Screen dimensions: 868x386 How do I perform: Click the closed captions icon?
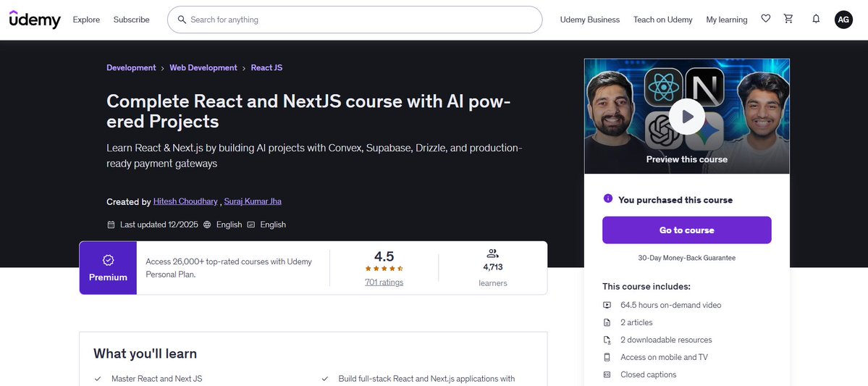607,375
